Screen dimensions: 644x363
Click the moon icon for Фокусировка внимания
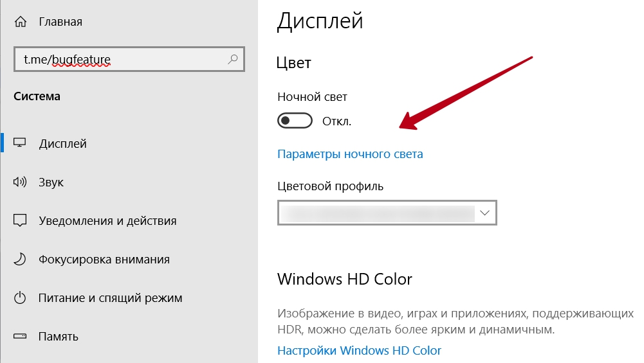click(20, 260)
